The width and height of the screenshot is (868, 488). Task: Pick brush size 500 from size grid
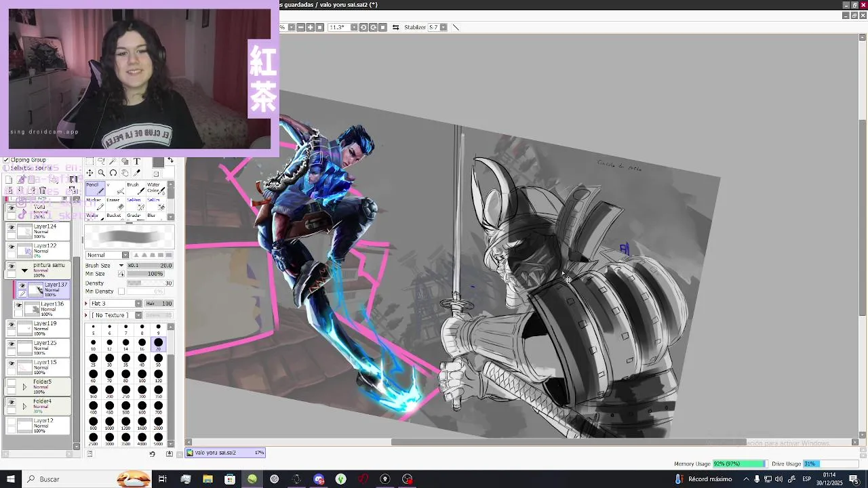click(x=125, y=408)
